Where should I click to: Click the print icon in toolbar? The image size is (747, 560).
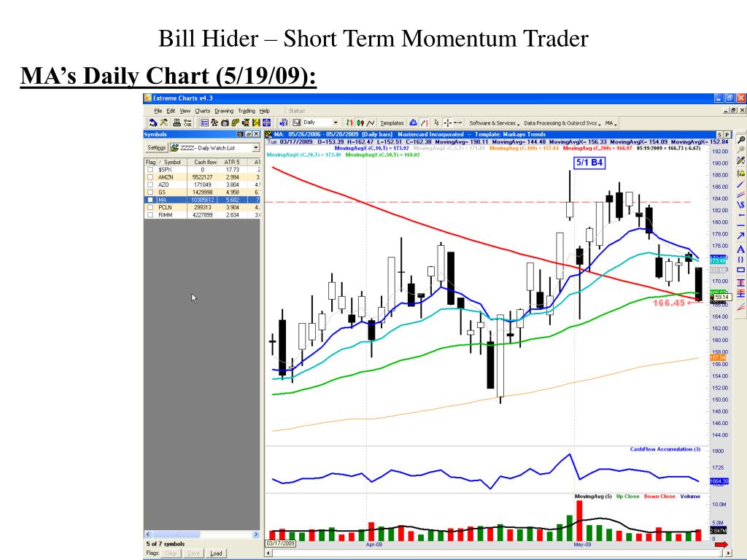tap(177, 122)
